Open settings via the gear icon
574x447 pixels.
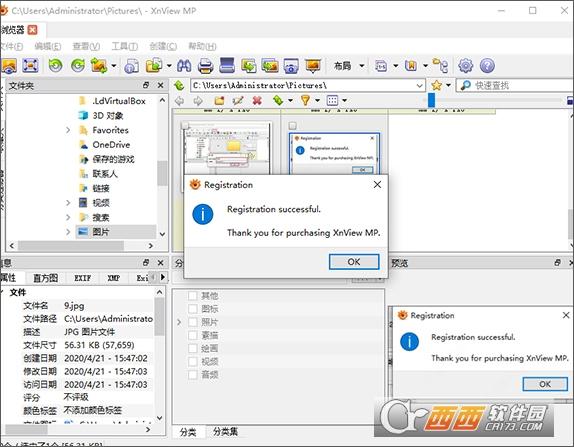coord(465,66)
